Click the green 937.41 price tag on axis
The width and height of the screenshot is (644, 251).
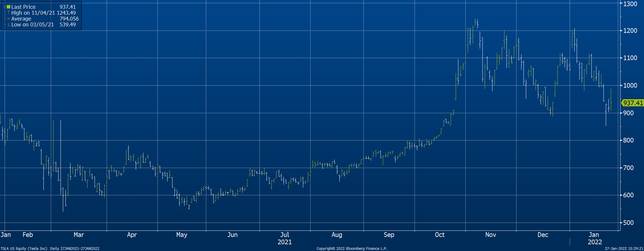(x=633, y=103)
